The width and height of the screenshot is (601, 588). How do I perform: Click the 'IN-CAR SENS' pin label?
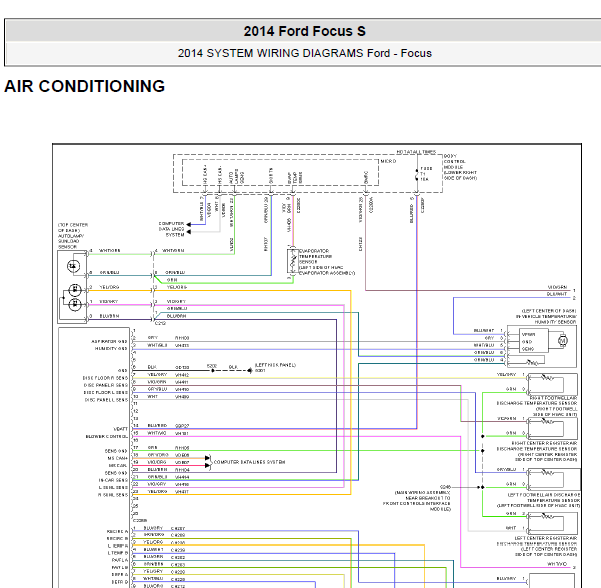pyautogui.click(x=113, y=480)
